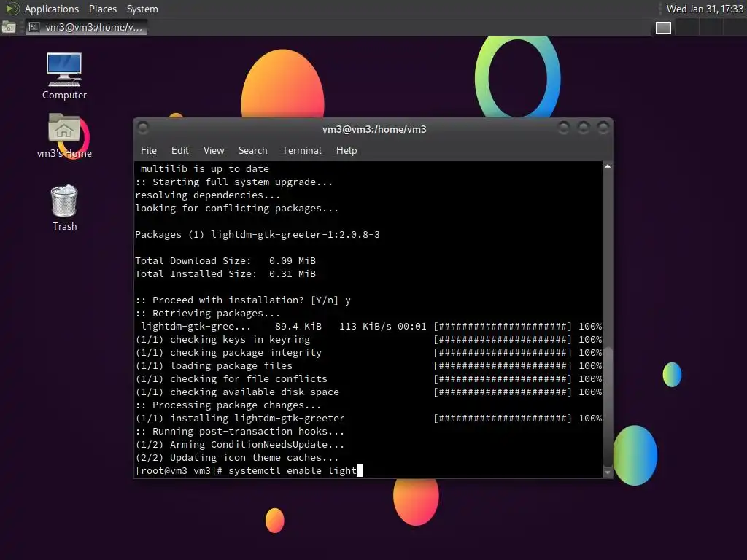The width and height of the screenshot is (747, 560).
Task: Click the progress bar for checking keys in keyring
Action: click(502, 340)
